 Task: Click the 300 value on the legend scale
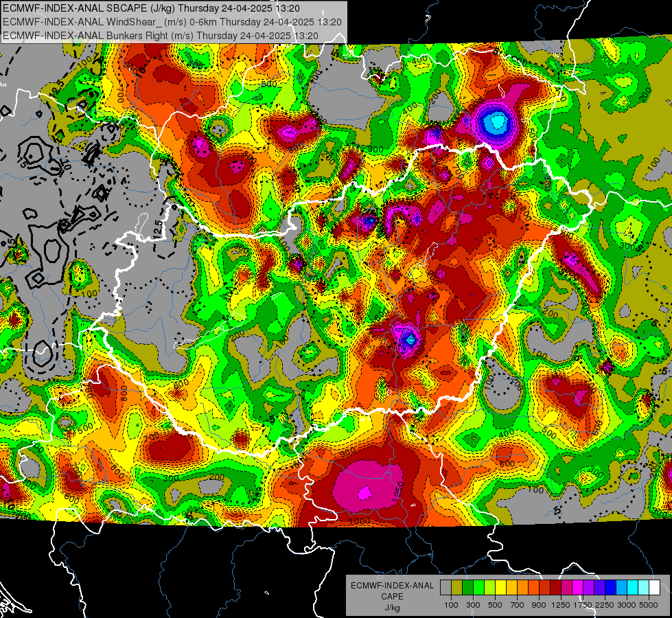(473, 605)
